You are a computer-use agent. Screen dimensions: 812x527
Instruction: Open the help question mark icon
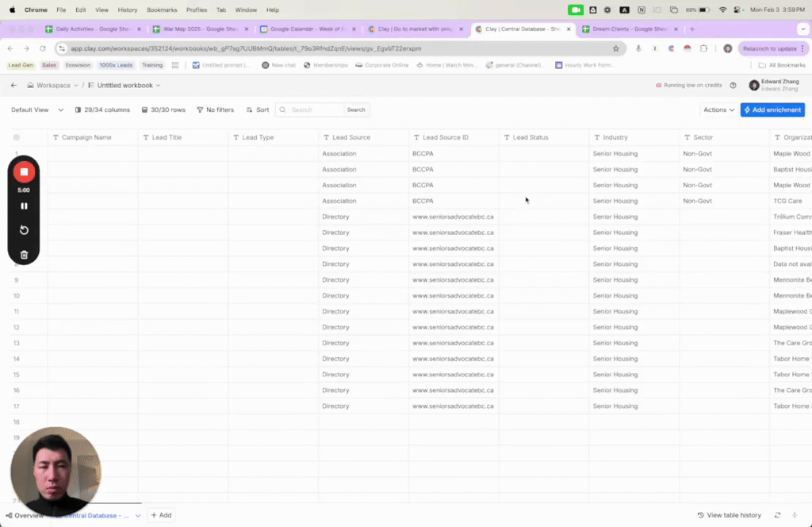733,85
